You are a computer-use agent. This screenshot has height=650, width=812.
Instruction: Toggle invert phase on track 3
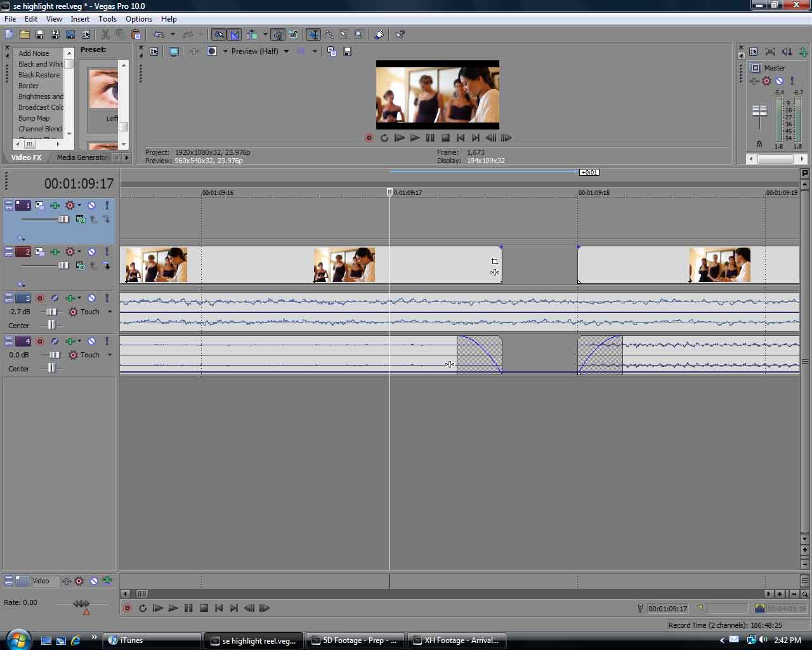(x=55, y=298)
